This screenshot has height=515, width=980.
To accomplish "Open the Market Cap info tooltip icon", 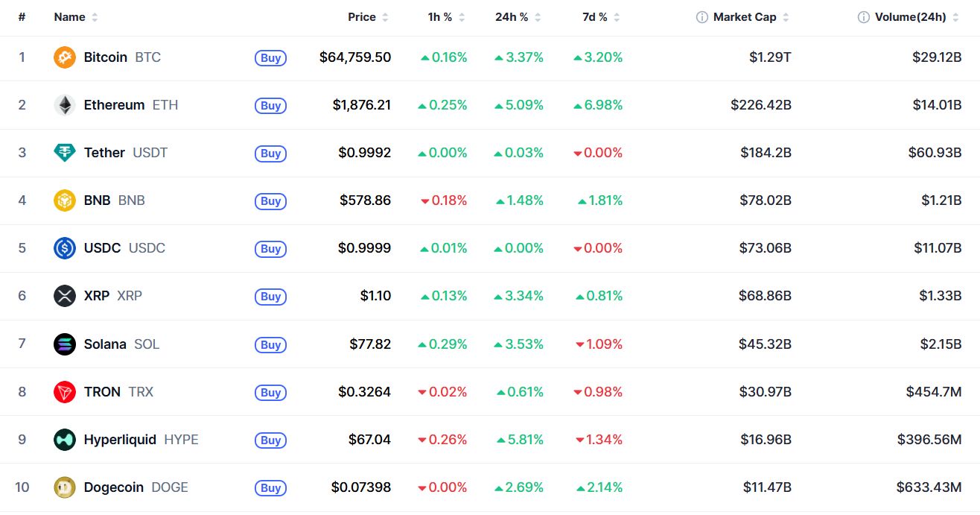I will pyautogui.click(x=701, y=17).
